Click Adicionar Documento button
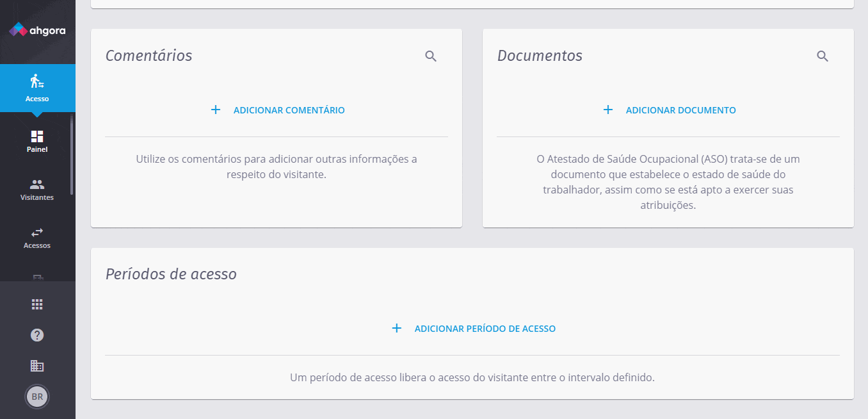This screenshot has width=868, height=419. (668, 110)
